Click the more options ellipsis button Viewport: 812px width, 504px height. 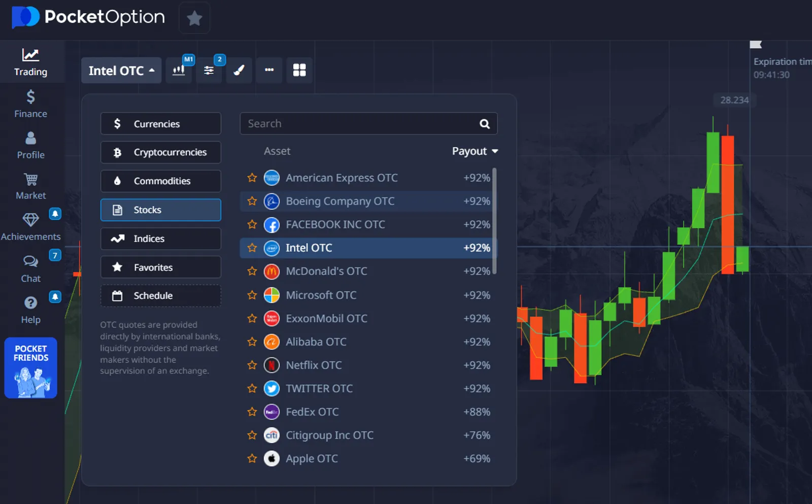tap(269, 70)
